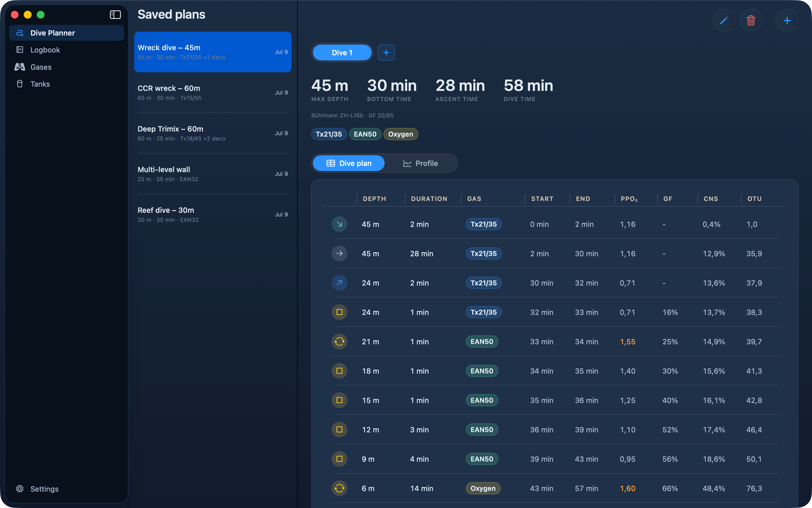812x508 pixels.
Task: Click the OTU column header
Action: pyautogui.click(x=754, y=199)
